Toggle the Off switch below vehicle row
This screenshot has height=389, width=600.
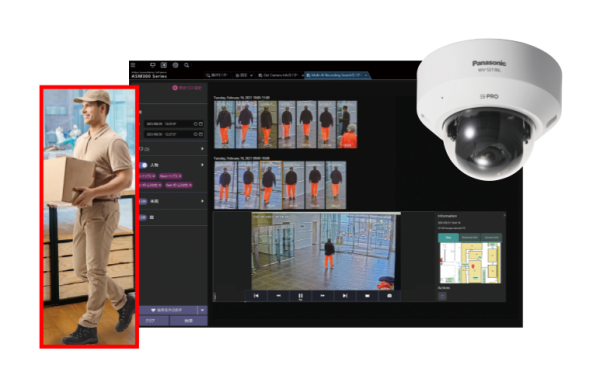[143, 217]
